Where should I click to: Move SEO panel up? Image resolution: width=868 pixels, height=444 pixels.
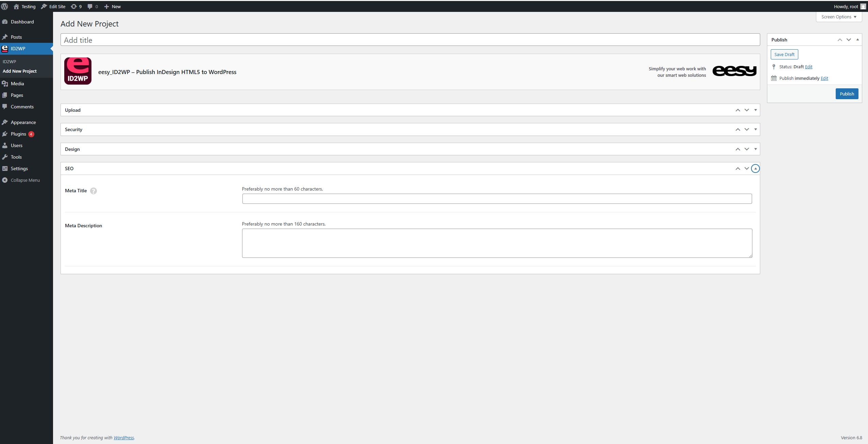coord(738,168)
